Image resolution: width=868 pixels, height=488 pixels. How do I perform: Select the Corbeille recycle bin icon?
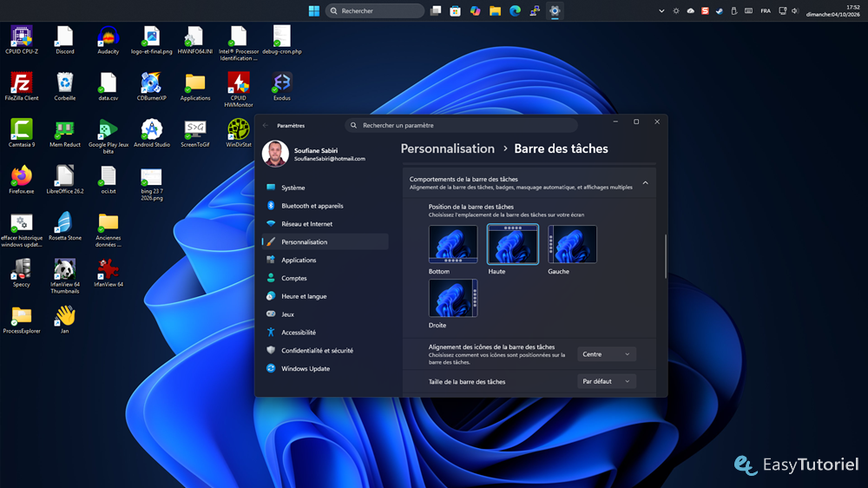tap(65, 87)
